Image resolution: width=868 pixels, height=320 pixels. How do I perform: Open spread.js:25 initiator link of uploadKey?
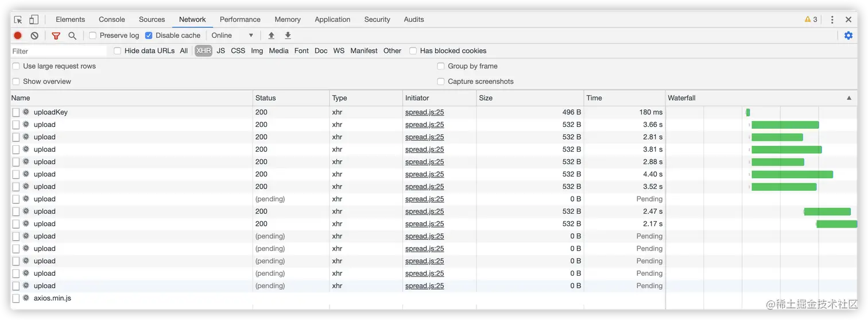pos(424,112)
